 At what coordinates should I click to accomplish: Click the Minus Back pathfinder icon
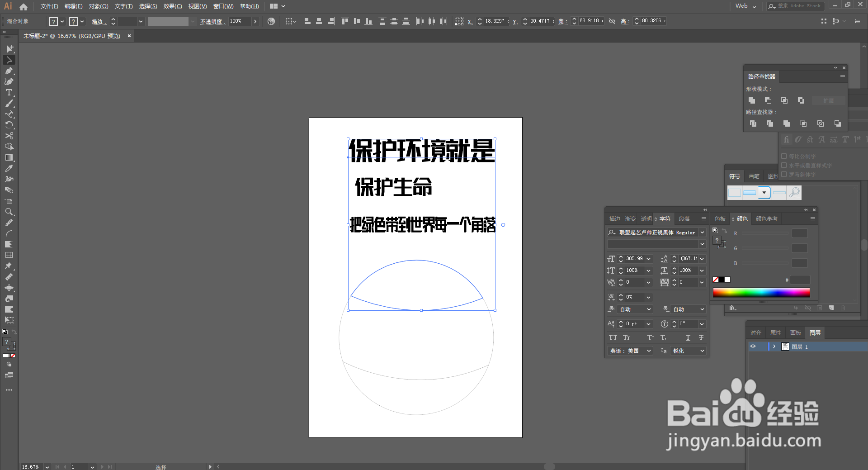[837, 123]
